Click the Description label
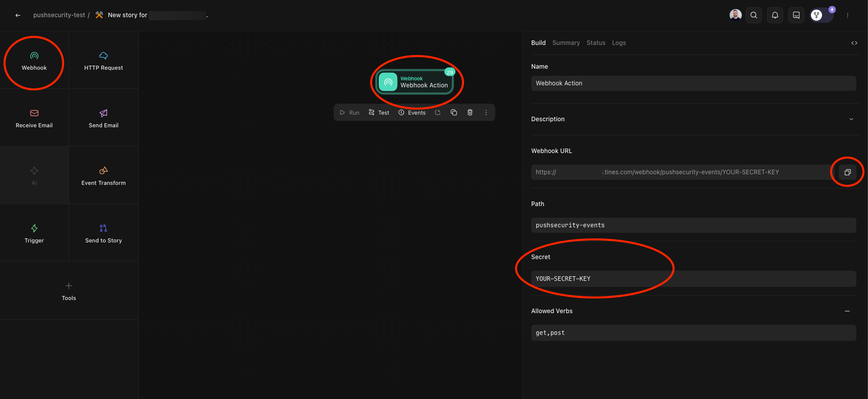This screenshot has height=399, width=868. coord(548,119)
